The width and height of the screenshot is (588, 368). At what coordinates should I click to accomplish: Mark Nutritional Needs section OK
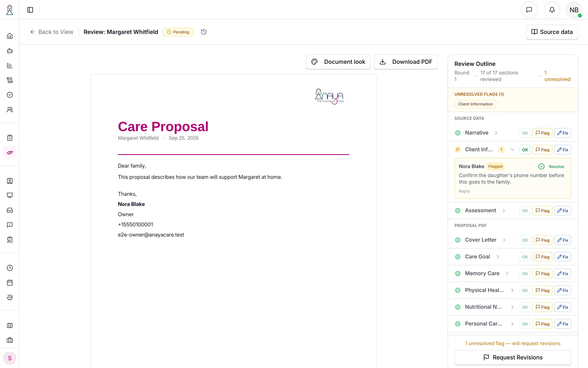[525, 307]
